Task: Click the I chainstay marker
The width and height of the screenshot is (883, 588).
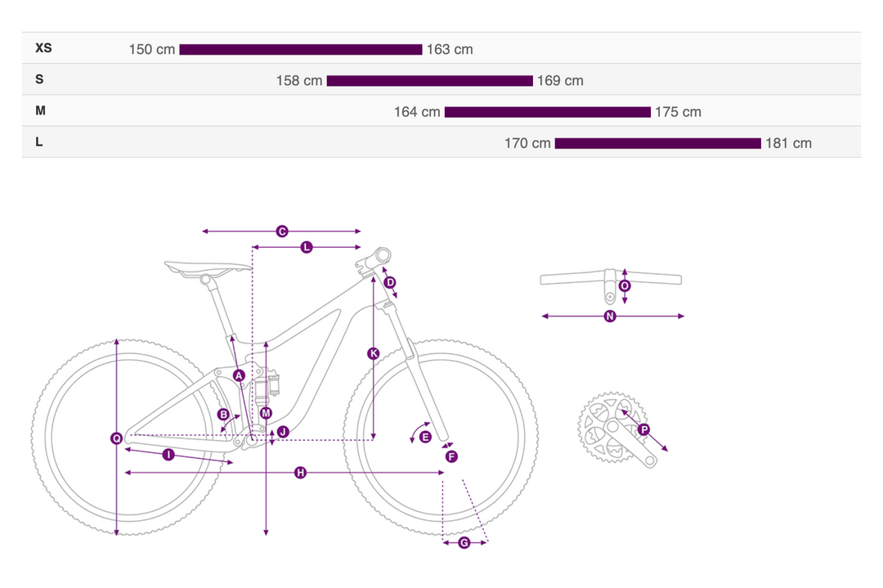Action: (168, 455)
